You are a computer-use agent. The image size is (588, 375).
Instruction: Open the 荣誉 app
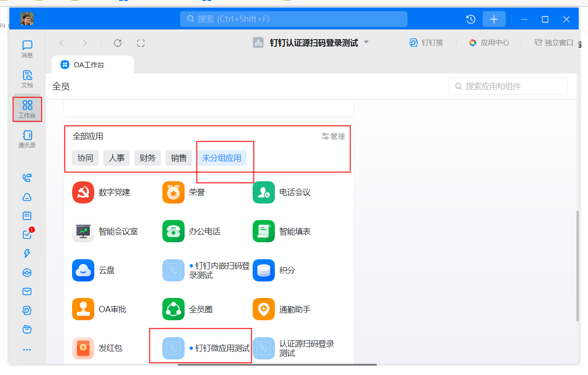(184, 192)
